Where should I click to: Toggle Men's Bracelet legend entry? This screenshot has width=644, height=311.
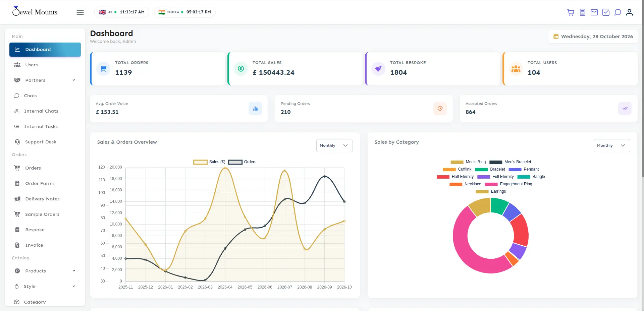click(x=510, y=162)
